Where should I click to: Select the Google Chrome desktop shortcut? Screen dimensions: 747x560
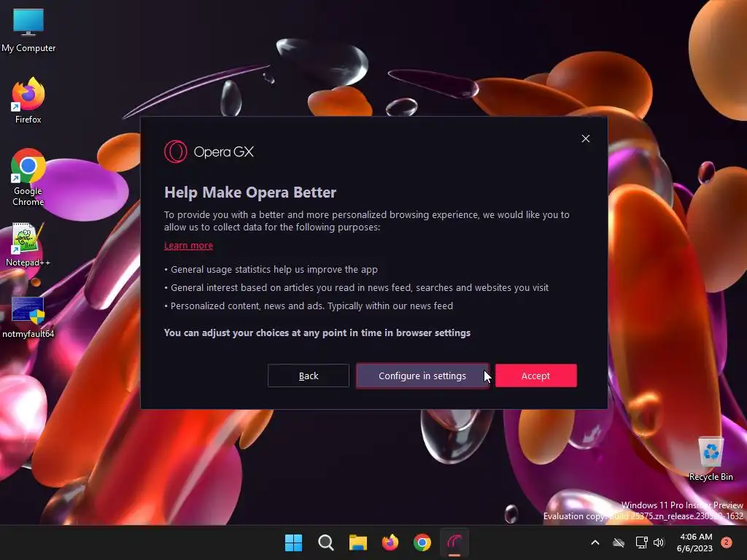pyautogui.click(x=28, y=177)
